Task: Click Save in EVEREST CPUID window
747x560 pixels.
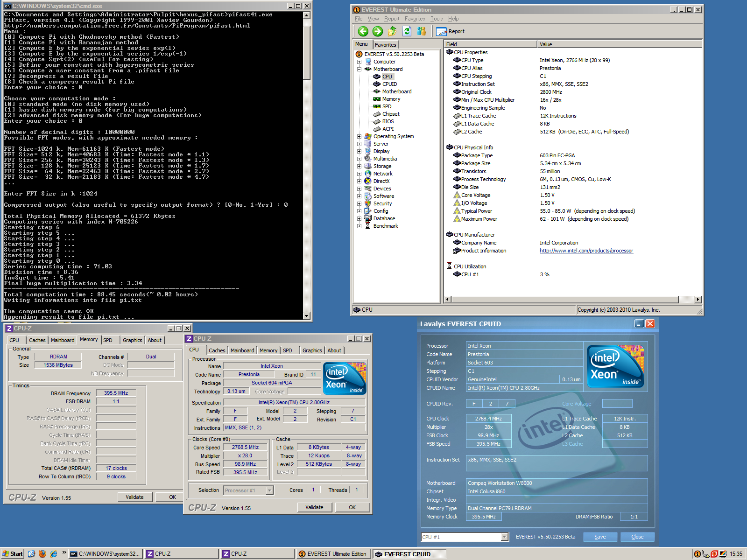Action: 600,537
